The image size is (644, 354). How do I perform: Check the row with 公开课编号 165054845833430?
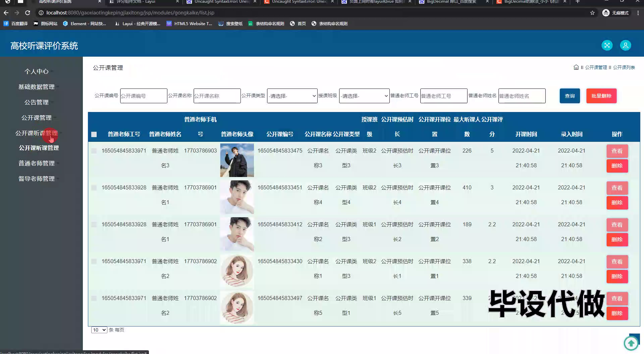(94, 261)
